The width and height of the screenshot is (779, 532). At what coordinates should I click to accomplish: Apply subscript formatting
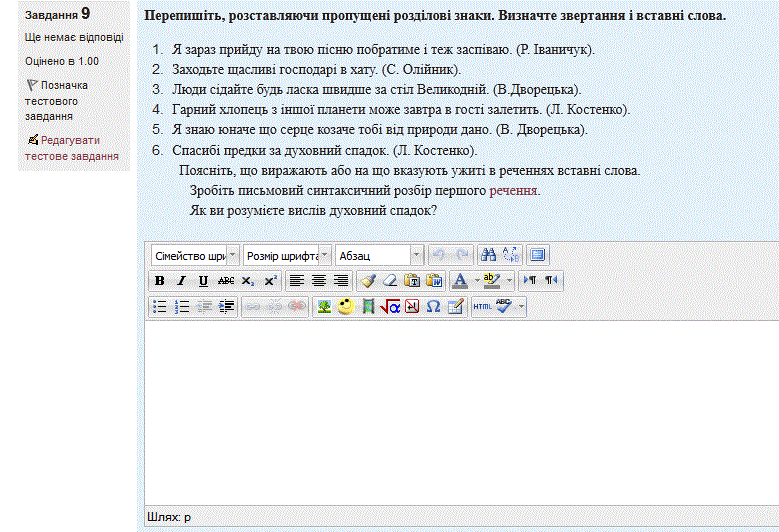point(247,281)
